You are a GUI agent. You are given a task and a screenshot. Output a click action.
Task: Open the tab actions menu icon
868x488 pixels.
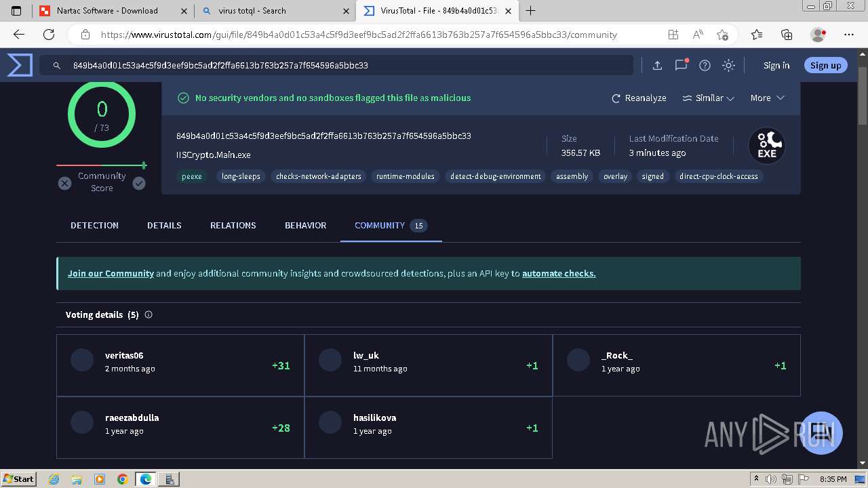coord(16,11)
